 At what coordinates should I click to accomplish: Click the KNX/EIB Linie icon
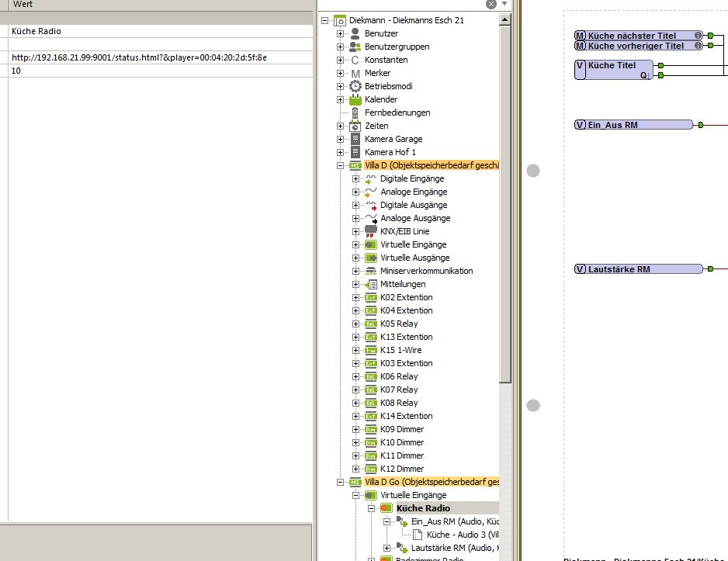[370, 231]
